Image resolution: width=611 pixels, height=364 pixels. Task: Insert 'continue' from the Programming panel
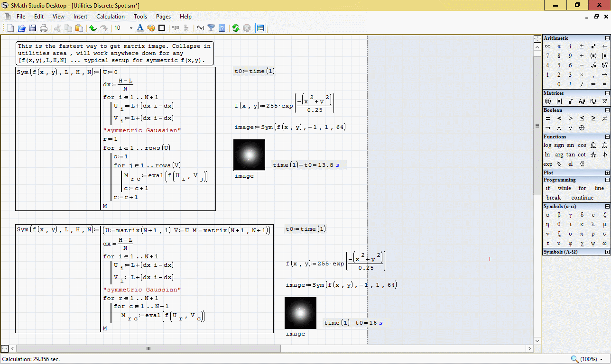[582, 198]
